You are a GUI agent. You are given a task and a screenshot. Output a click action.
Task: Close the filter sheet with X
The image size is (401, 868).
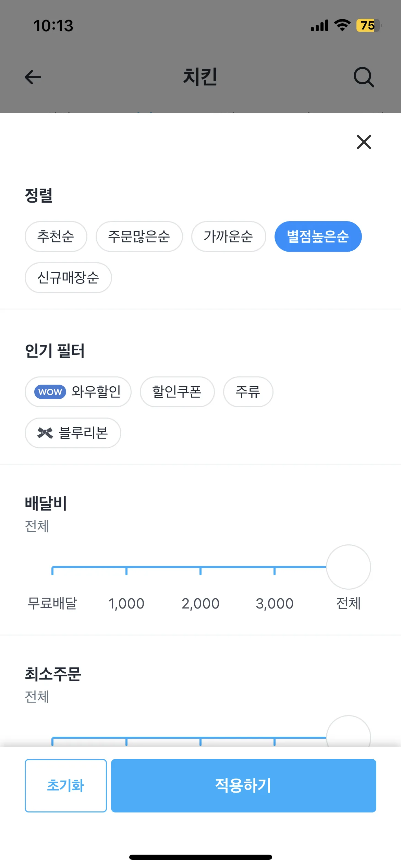point(364,142)
